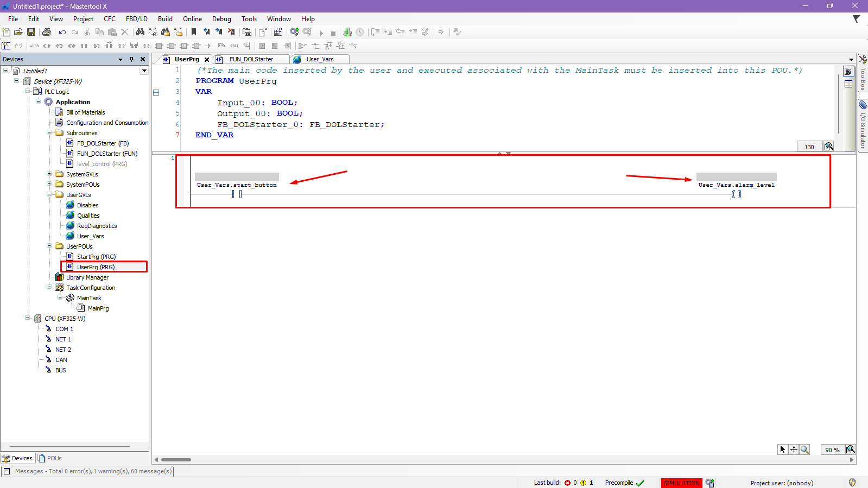Click the Toggle Bookmark icon
This screenshot has width=868, height=488.
coord(194,32)
